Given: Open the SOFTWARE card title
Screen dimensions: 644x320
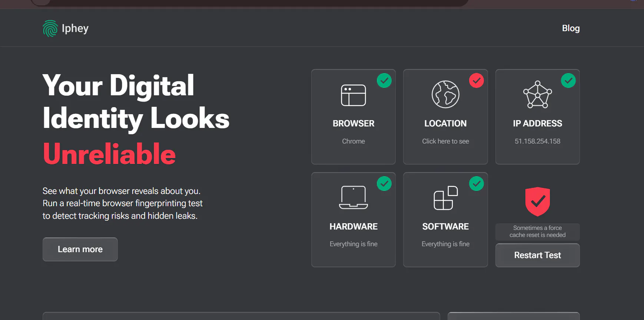Looking at the screenshot, I should 445,227.
